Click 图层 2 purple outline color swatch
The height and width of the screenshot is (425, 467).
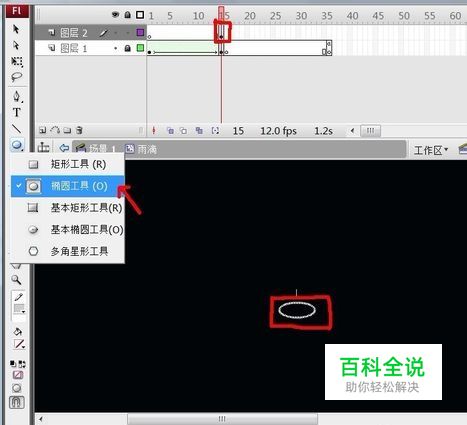[x=140, y=32]
